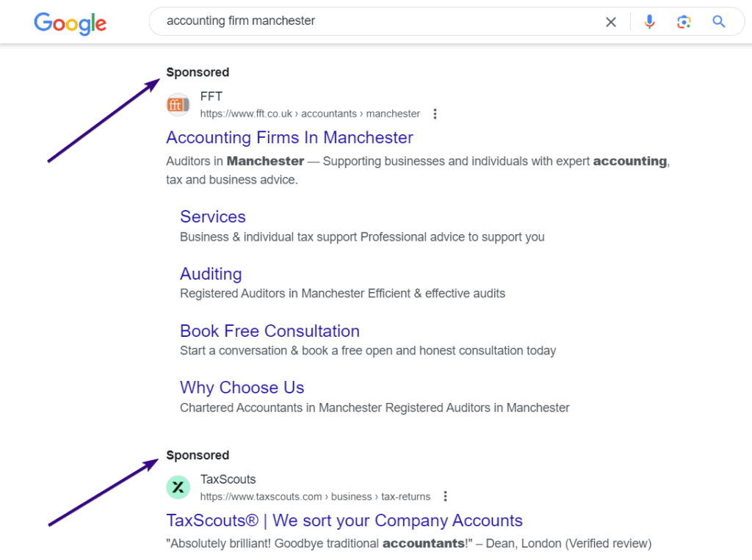Screen dimensions: 752x560
Task: Click the TaxScouts site name text
Action: click(x=228, y=479)
